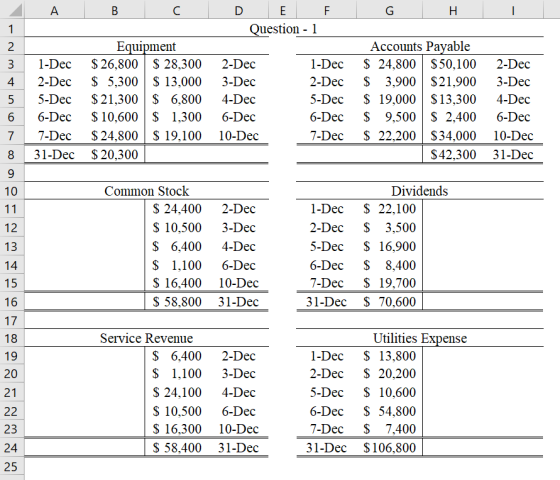Select Common Stock ending balance $58,800

coord(177,302)
